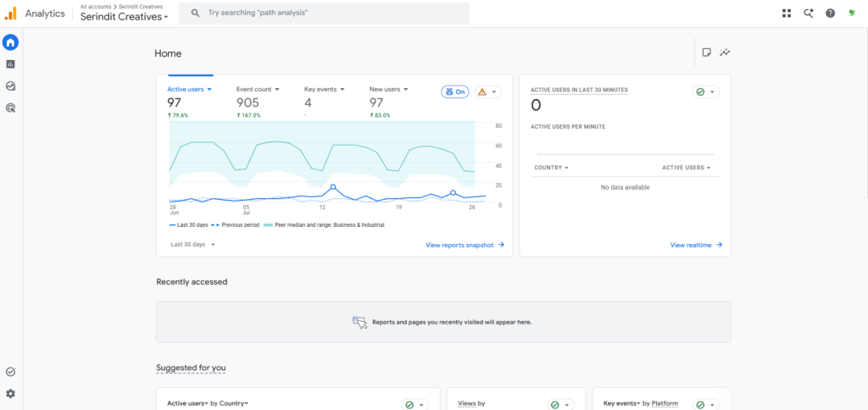Click chart data point marker near 12
Viewport: 868px width, 410px height.
pyautogui.click(x=332, y=187)
